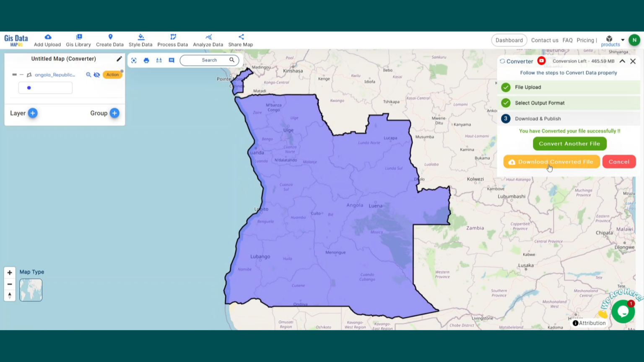Open the Action dropdown for the Angola layer
This screenshot has height=362, width=644.
tap(112, 75)
